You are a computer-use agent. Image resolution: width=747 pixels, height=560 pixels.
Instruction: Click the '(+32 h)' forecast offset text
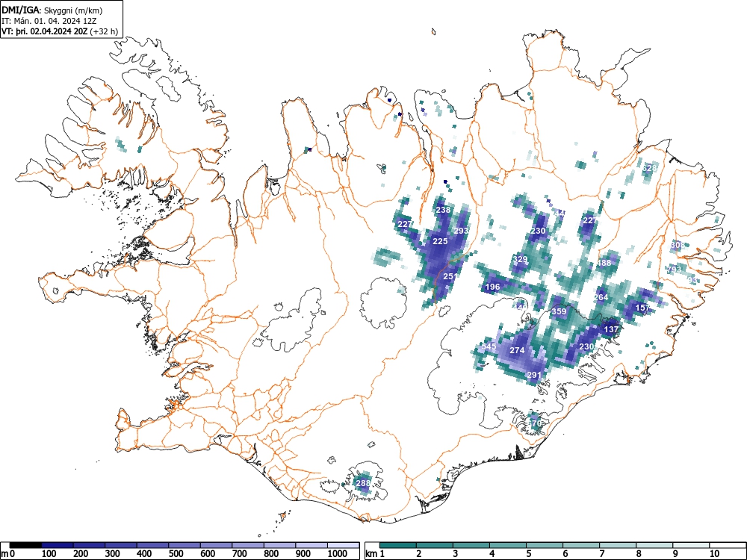coord(103,31)
